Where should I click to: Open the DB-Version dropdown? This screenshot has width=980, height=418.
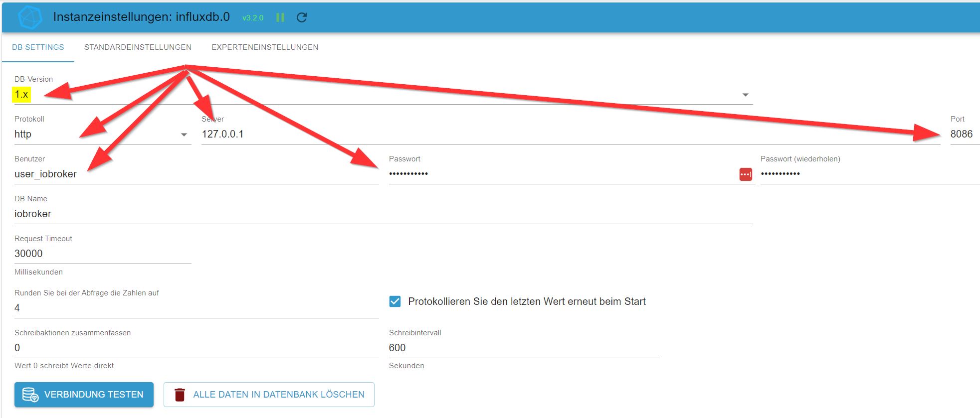tap(384, 95)
